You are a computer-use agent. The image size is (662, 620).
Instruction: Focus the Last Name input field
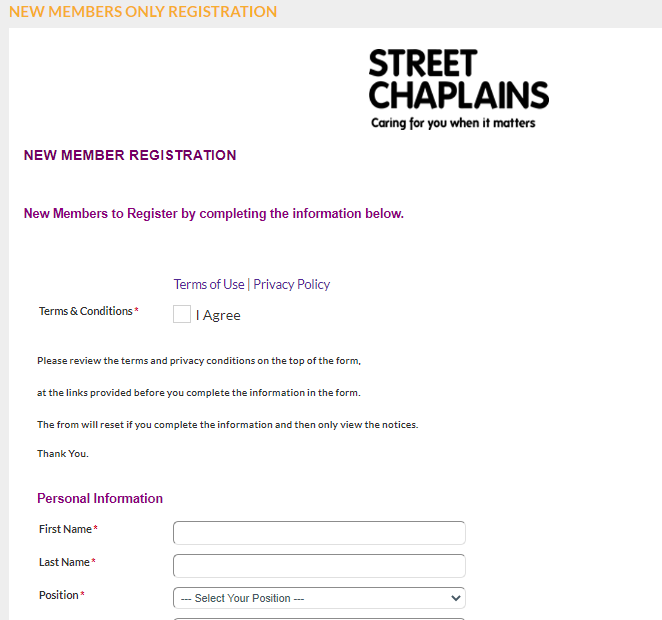(319, 566)
